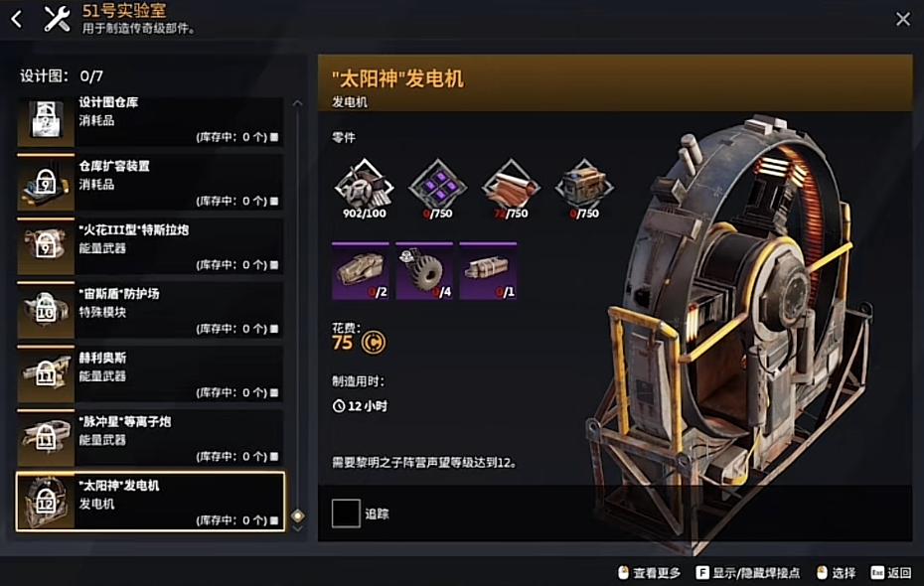The image size is (924, 586).
Task: Click the 返回 return button
Action: coord(891,572)
